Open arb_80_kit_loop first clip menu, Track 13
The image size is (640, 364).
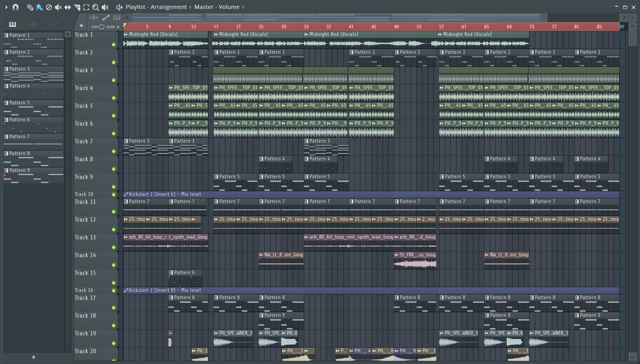[x=126, y=237]
